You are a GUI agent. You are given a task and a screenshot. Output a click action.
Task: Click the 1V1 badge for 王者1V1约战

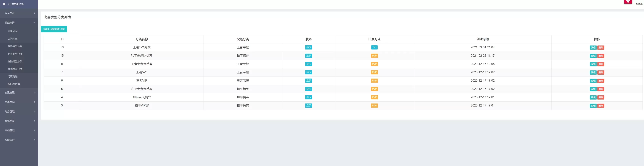click(374, 47)
